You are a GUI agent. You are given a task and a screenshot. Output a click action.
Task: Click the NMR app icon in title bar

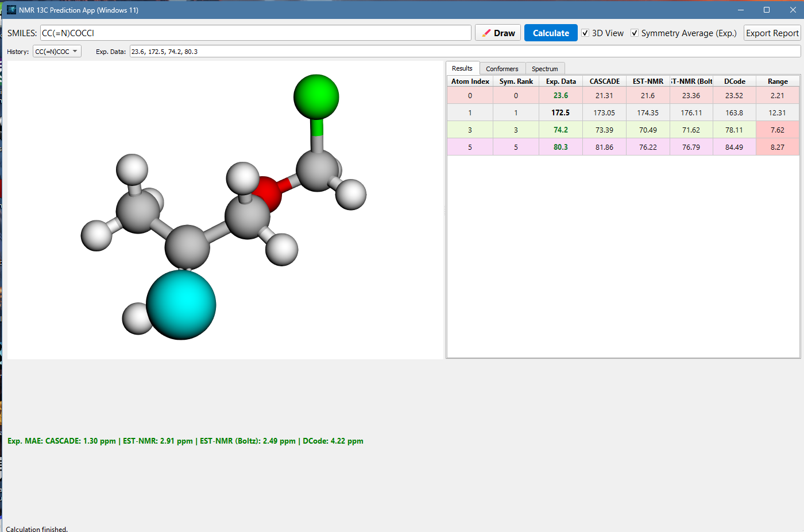click(11, 10)
